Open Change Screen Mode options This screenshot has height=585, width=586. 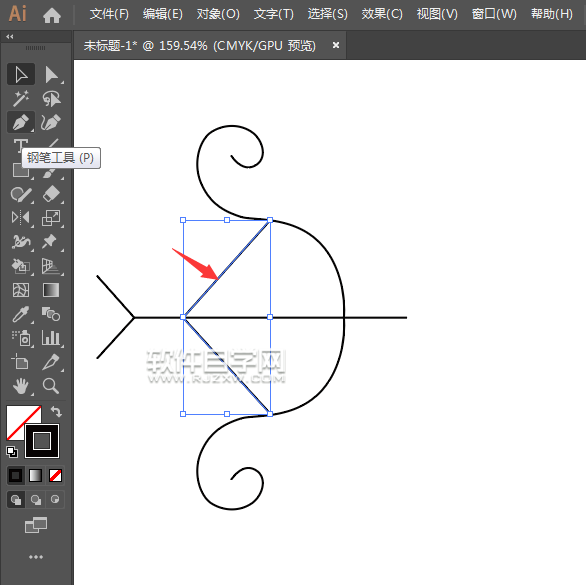(x=36, y=525)
